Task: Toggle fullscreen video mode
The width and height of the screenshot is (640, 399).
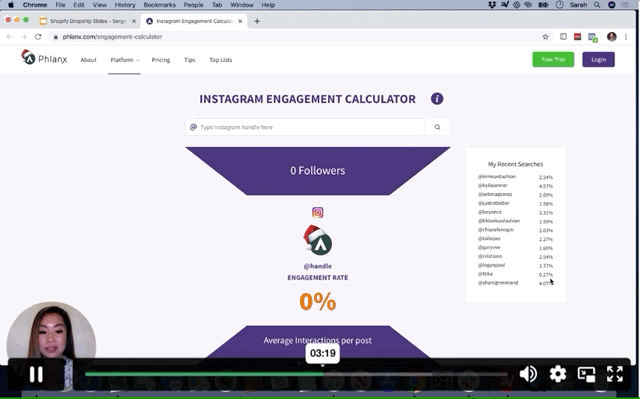Action: [x=615, y=374]
